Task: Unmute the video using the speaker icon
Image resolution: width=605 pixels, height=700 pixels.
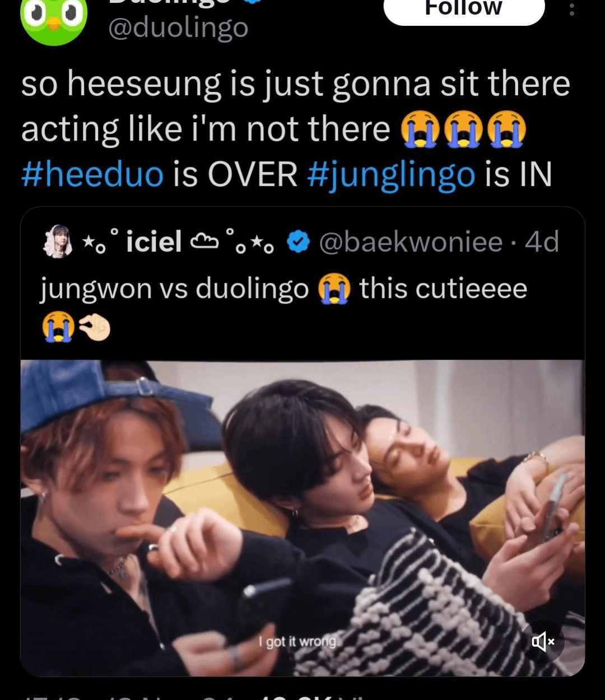Action: (x=542, y=642)
